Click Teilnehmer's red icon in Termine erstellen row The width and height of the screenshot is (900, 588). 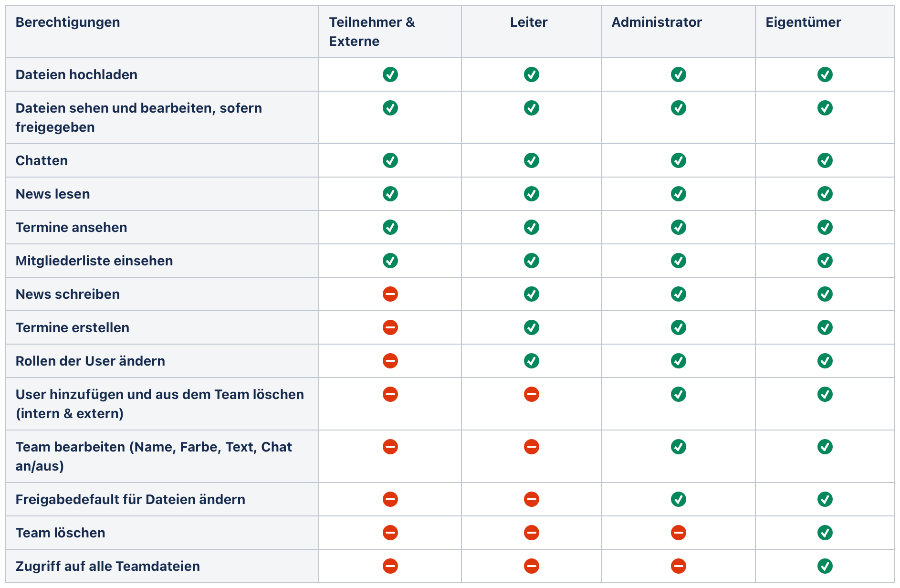(390, 327)
